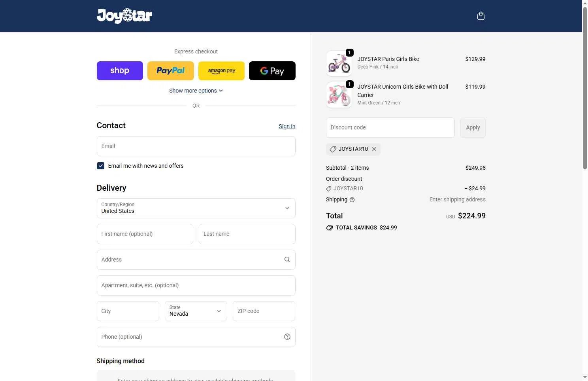Click the scrollbar up arrow
The image size is (588, 381).
tap(585, 3)
